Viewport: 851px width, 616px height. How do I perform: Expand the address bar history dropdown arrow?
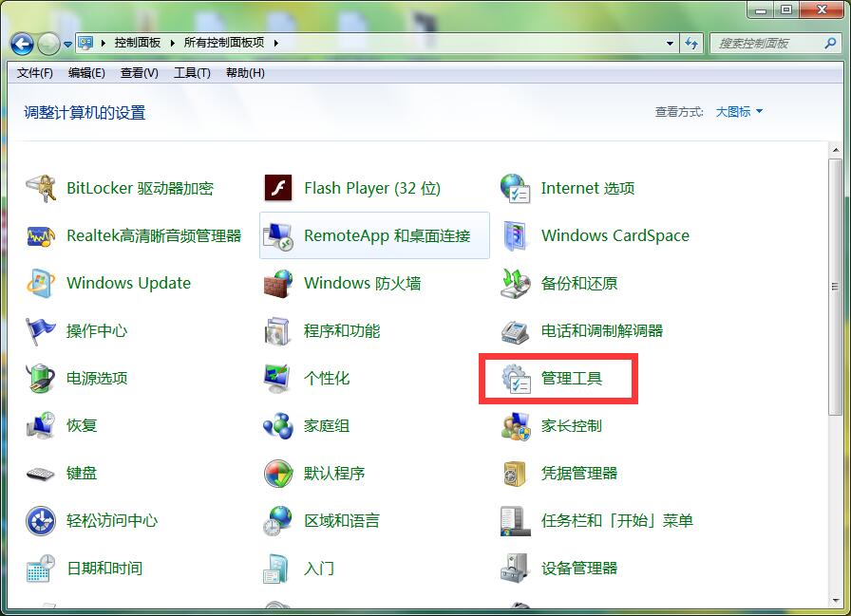click(670, 43)
